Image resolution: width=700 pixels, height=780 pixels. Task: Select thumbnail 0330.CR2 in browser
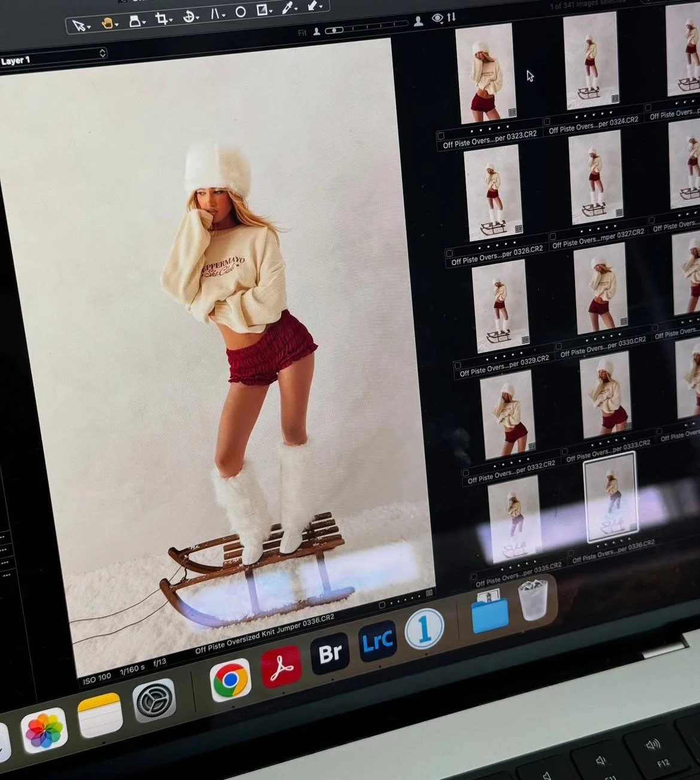600,290
